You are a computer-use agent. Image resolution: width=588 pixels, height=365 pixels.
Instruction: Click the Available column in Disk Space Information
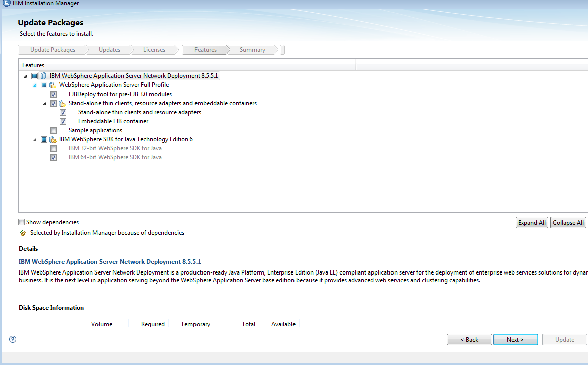point(283,324)
